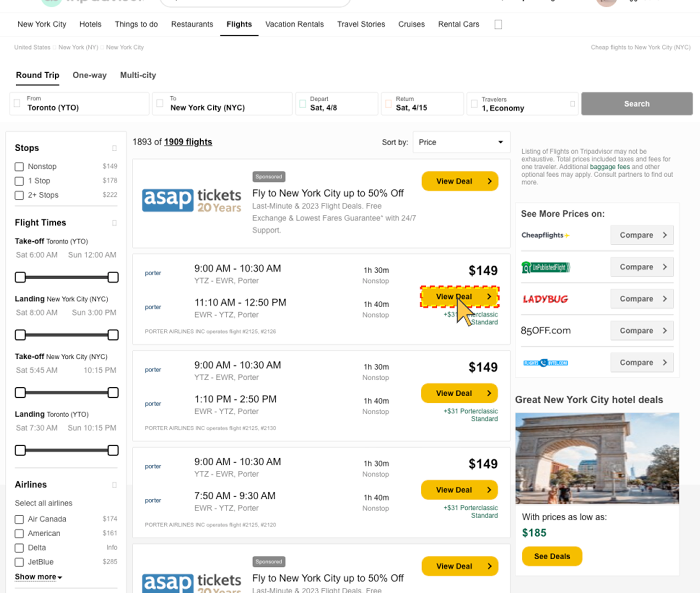Click the See Deals hotel button
Screen dimensions: 700x593
[552, 556]
